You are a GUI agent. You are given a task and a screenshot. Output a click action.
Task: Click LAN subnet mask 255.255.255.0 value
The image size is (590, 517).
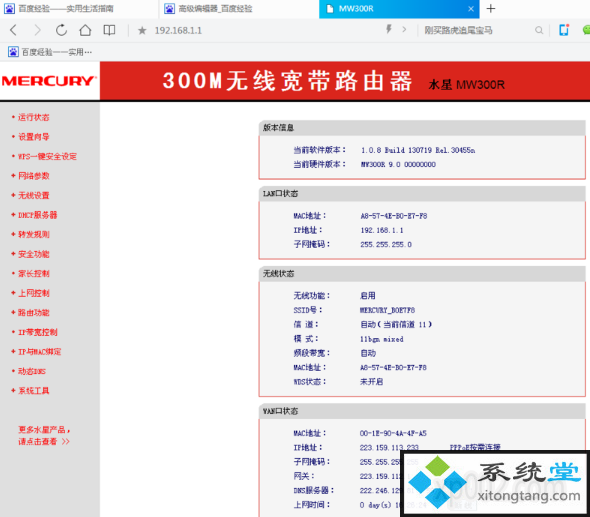[386, 245]
